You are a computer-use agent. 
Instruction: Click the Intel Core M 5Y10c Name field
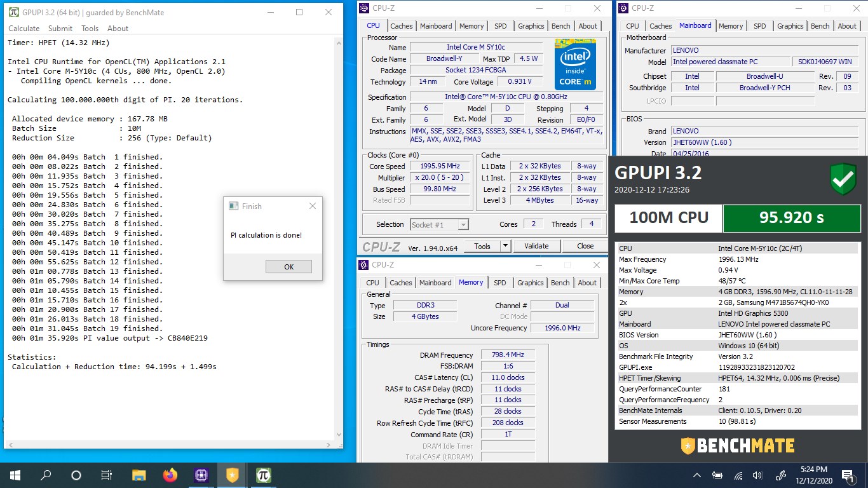(x=476, y=48)
